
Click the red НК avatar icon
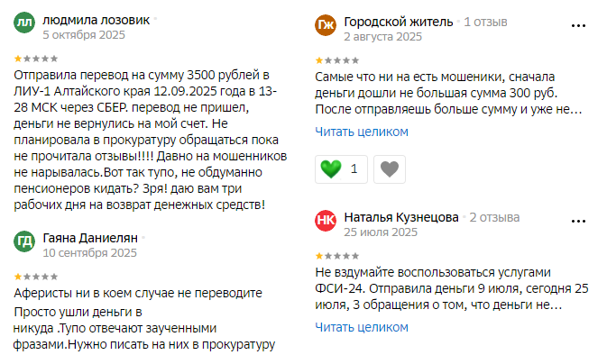(326, 223)
